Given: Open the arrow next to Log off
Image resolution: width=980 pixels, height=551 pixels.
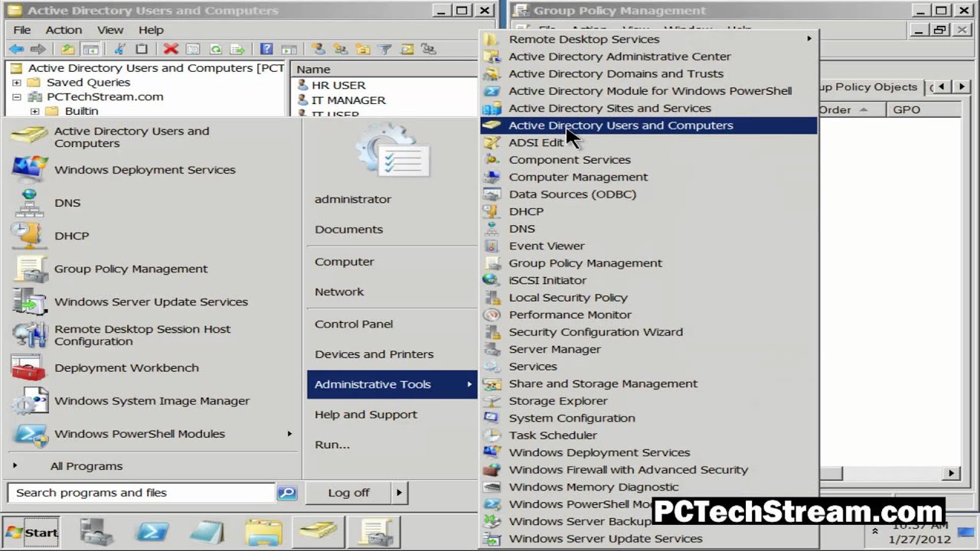Looking at the screenshot, I should click(x=399, y=493).
